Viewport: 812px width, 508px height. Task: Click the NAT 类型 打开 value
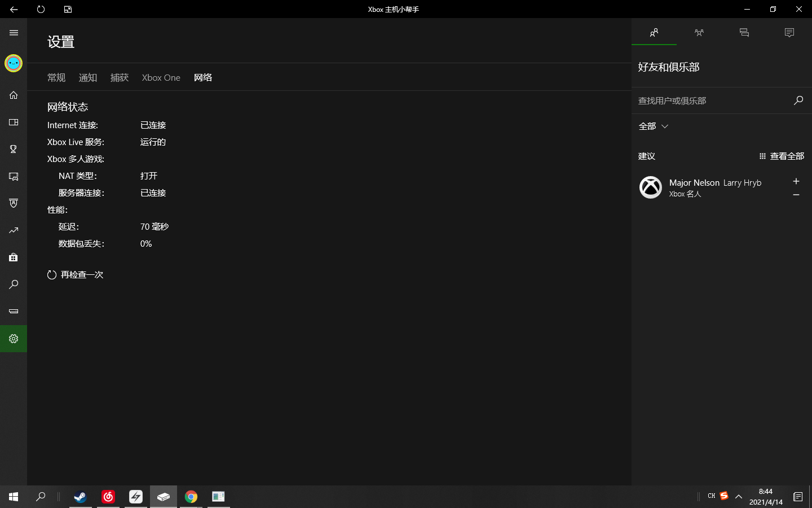[149, 176]
